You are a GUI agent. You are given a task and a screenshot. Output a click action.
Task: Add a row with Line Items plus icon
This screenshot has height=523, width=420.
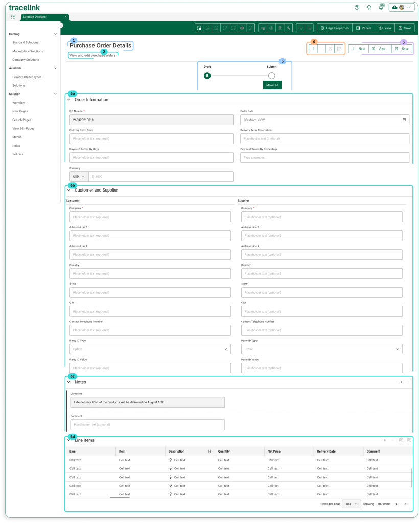click(385, 440)
